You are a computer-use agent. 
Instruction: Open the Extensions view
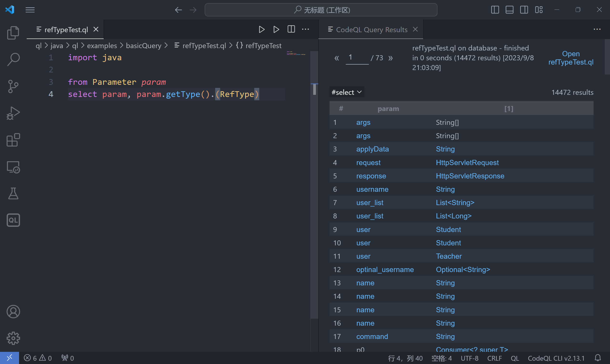[13, 140]
